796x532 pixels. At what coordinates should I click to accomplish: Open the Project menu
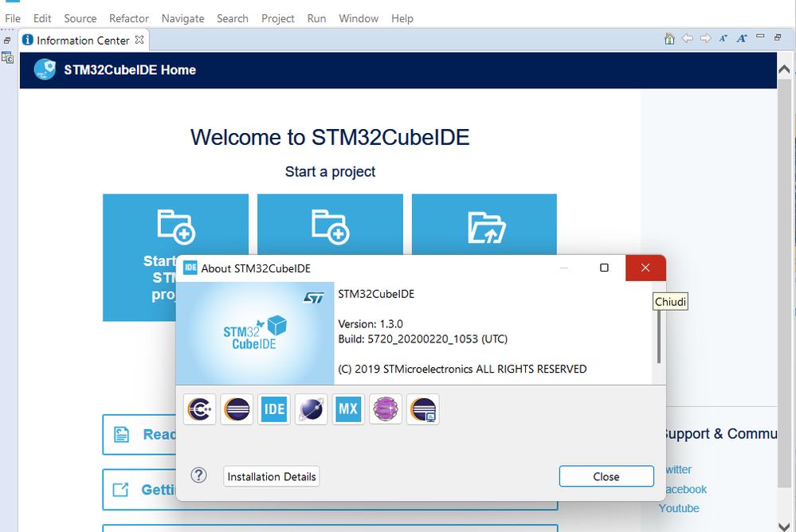tap(278, 18)
